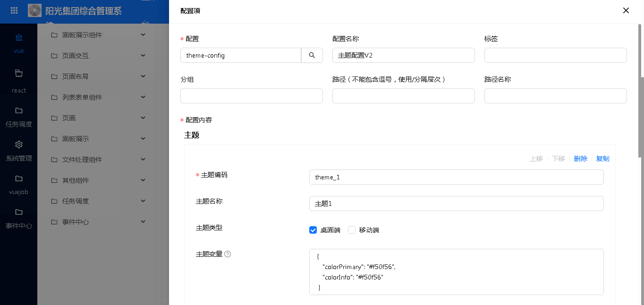Viewport: 644px width, 305px height.
Task: Open the 事件中心 sidebar folder icon
Action: [19, 212]
